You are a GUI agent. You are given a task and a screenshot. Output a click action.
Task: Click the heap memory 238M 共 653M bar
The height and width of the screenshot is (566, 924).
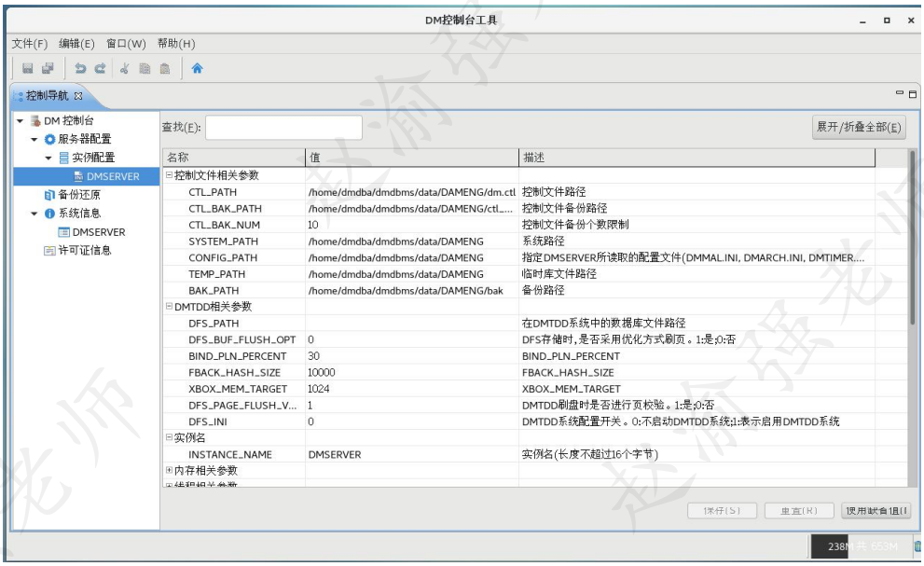pyautogui.click(x=862, y=546)
